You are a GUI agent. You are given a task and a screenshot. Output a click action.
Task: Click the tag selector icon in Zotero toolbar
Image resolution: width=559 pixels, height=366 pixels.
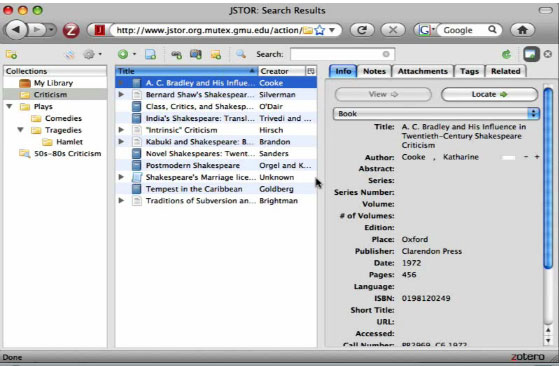pos(70,55)
